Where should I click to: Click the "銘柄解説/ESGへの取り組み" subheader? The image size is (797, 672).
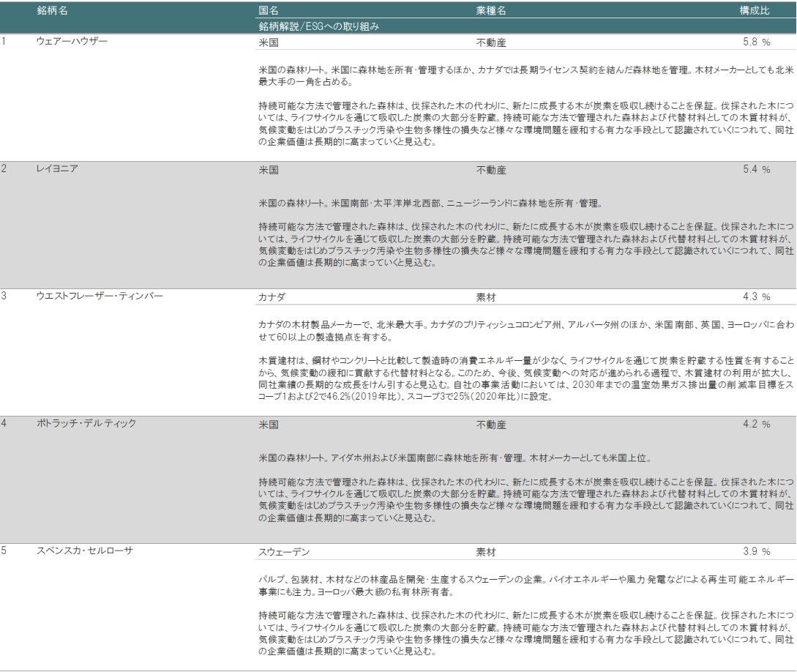click(318, 26)
